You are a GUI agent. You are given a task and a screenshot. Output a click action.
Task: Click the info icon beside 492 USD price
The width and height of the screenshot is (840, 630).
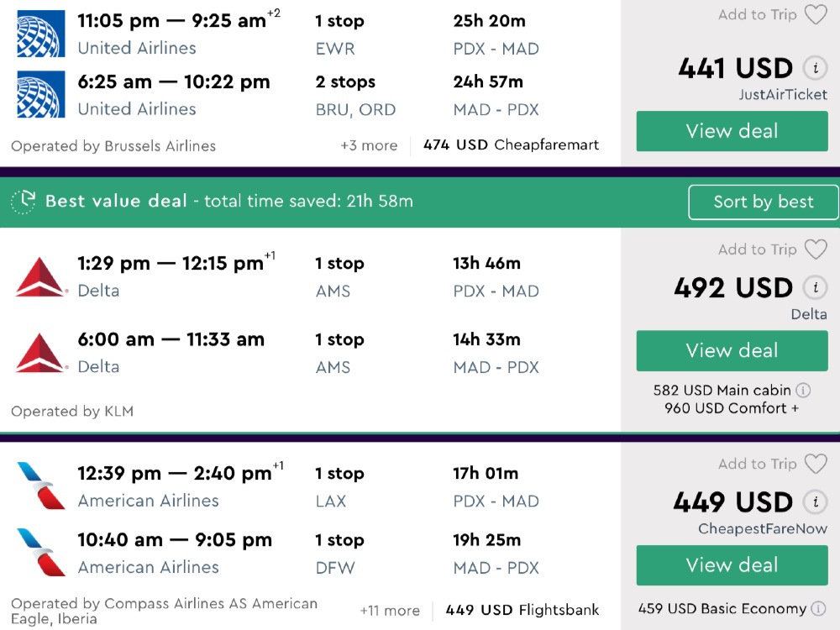[x=814, y=287]
